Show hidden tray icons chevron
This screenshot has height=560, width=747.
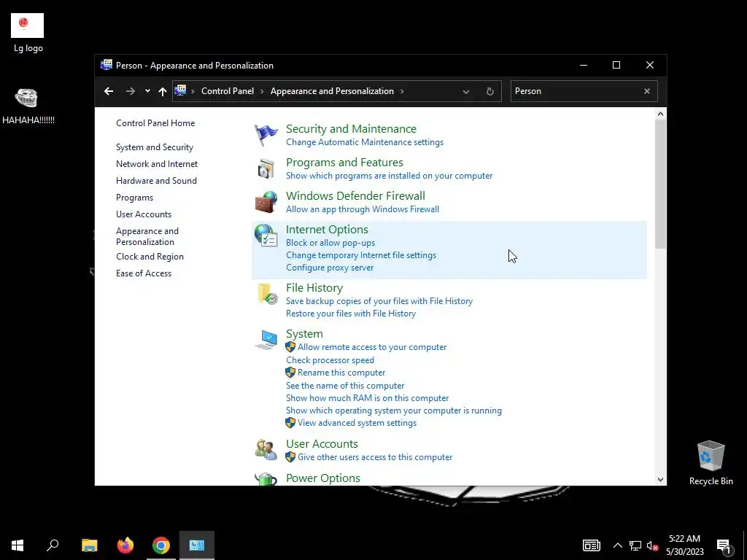tap(617, 545)
